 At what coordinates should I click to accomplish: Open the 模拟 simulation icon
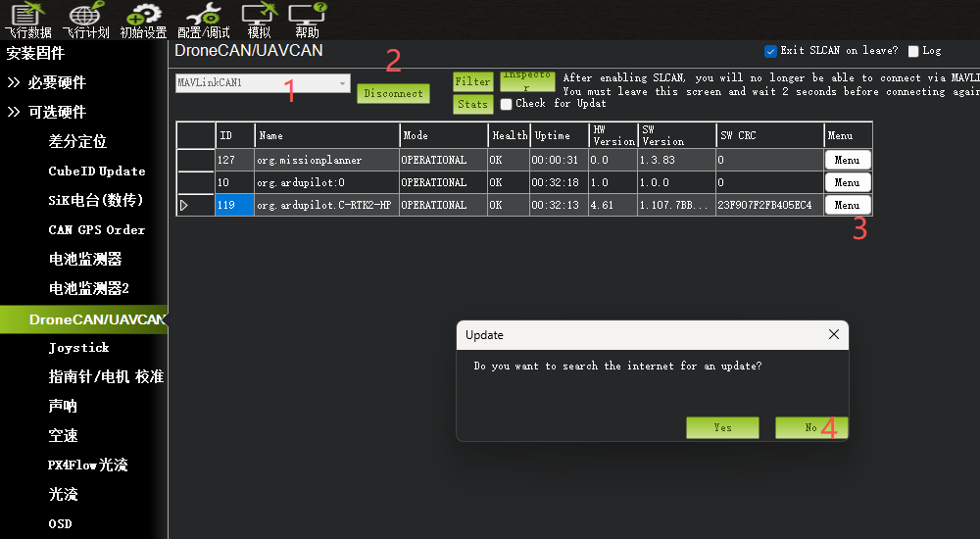click(259, 20)
